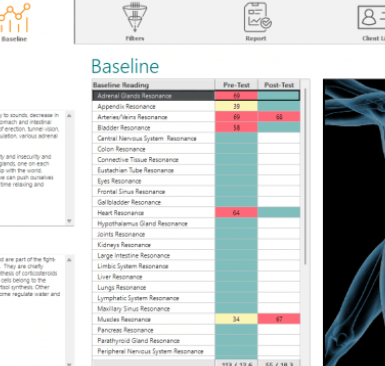This screenshot has height=366, width=385.
Task: Click upper text panel scroll-down arrow
Action: (69, 221)
